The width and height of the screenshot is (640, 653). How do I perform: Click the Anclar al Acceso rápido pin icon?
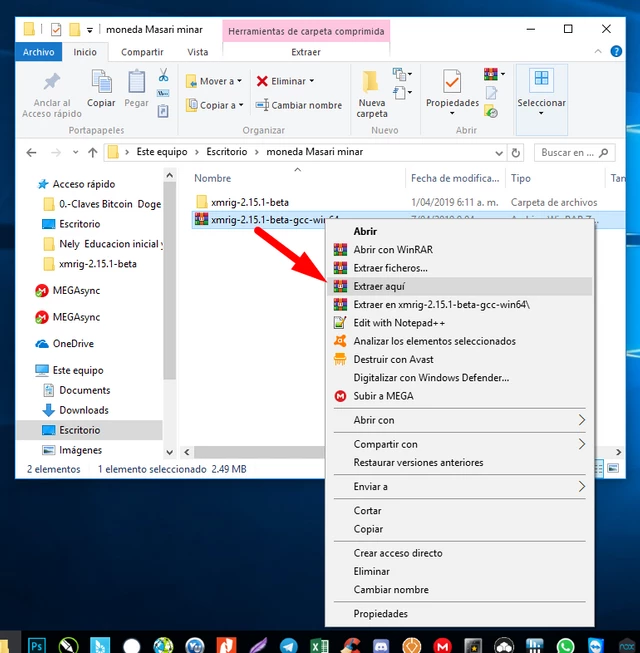pos(52,81)
